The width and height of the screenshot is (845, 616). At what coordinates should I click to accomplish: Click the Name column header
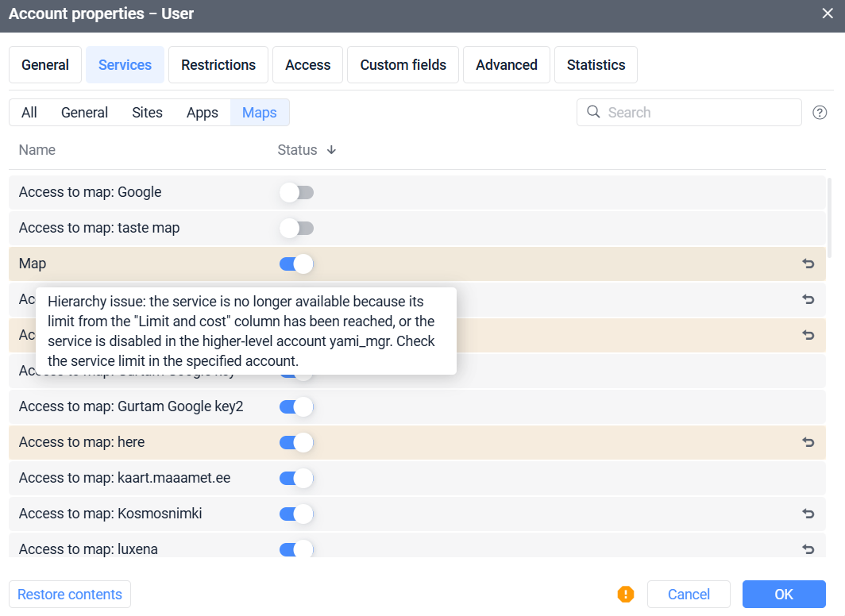37,150
